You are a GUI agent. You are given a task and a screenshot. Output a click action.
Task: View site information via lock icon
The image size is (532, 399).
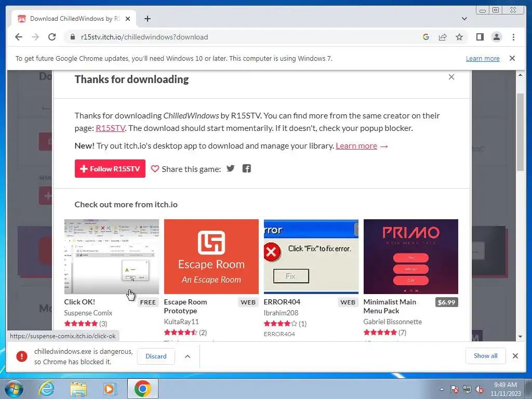[72, 37]
